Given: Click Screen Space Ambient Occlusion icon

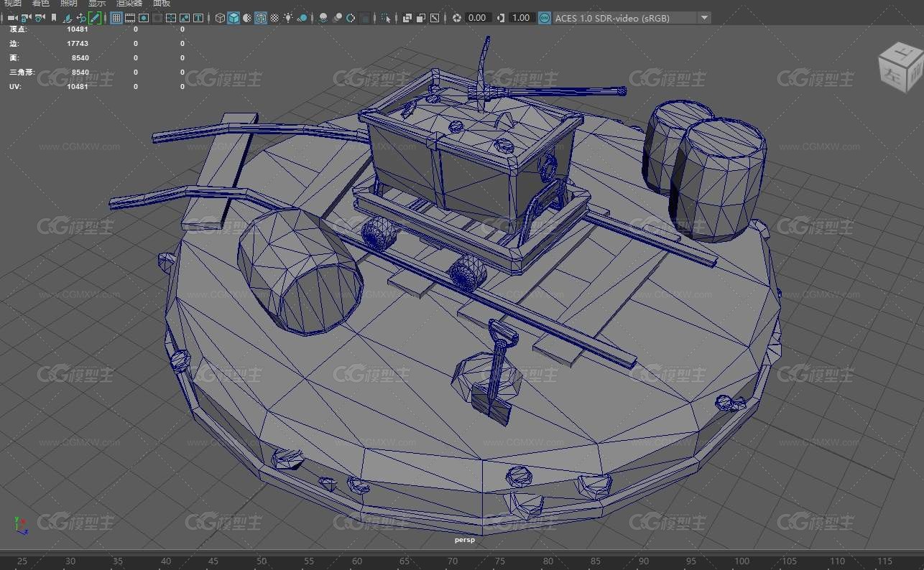Looking at the screenshot, I should 323,18.
